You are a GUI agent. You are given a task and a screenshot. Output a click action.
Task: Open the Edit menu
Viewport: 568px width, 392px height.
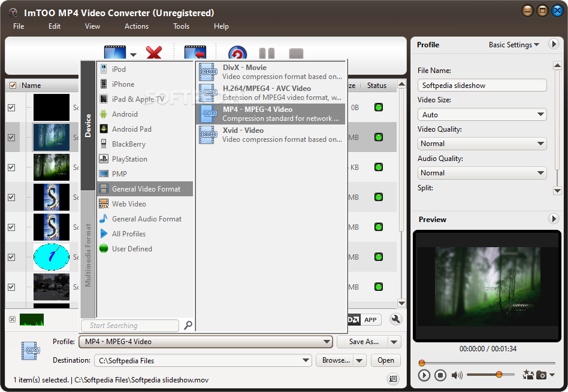(x=55, y=26)
